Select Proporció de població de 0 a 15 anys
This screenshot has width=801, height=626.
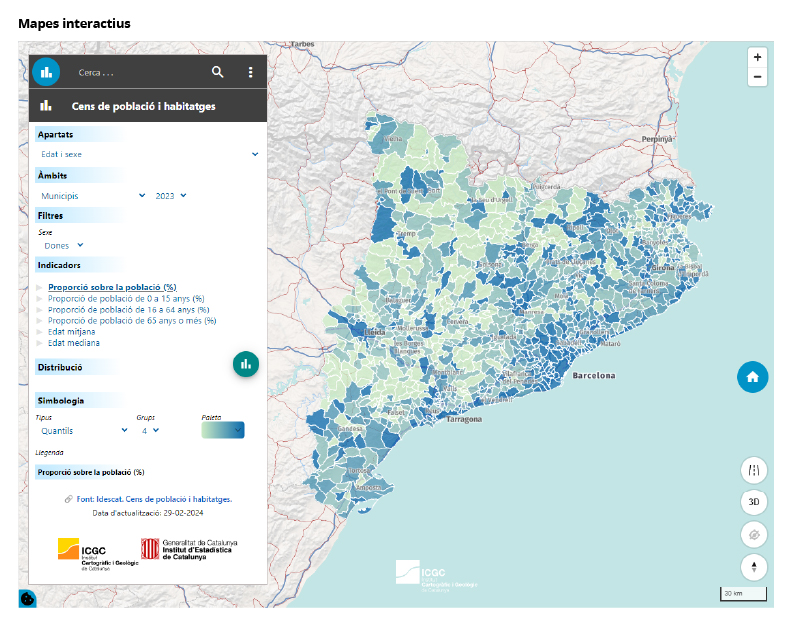[x=130, y=298]
